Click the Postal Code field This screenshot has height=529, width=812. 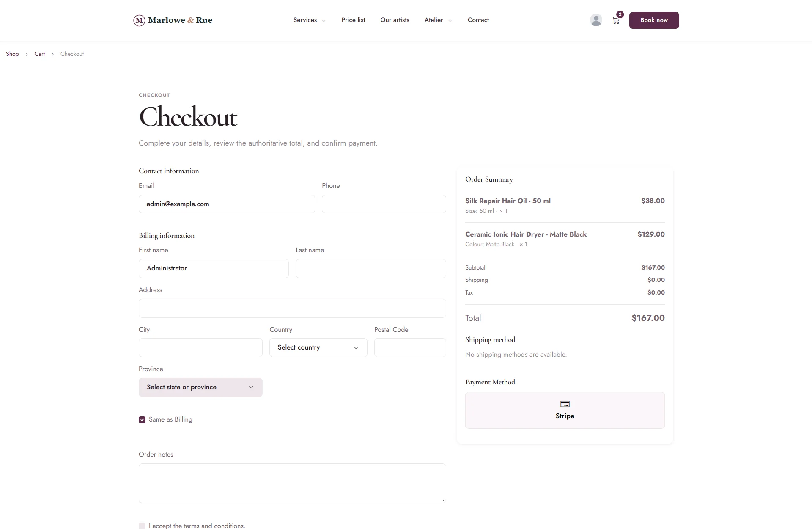pos(410,347)
